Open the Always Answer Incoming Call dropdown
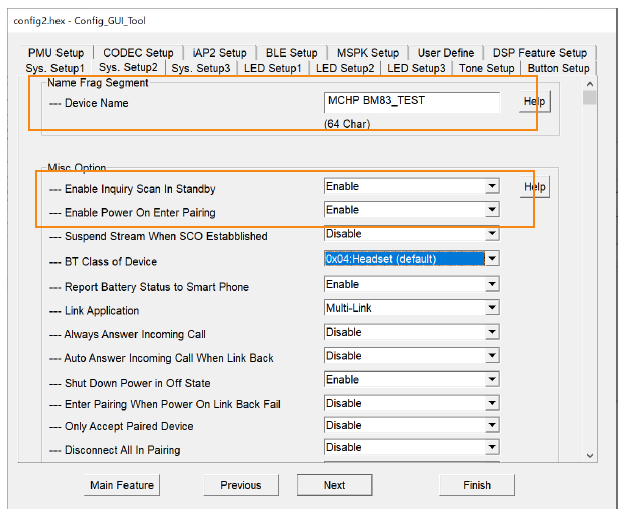636x516 pixels. [x=491, y=333]
